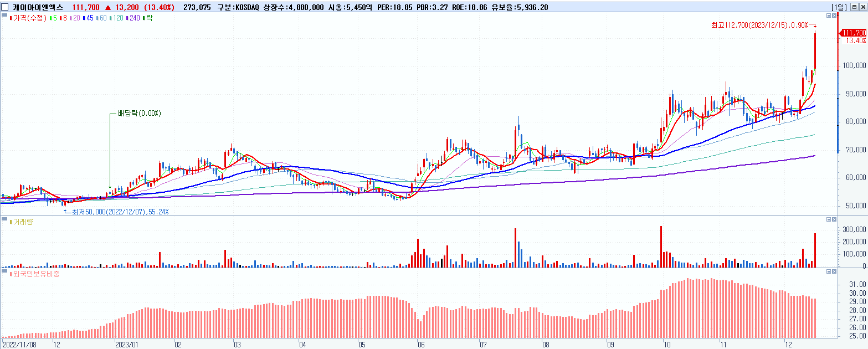Select the 가격(수정) price legend

28,18
